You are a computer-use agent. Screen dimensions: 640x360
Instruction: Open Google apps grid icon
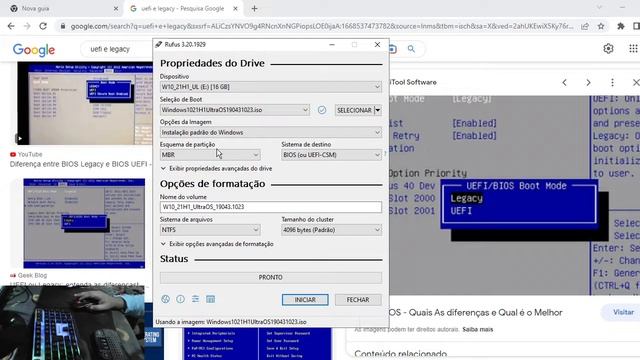(x=633, y=49)
